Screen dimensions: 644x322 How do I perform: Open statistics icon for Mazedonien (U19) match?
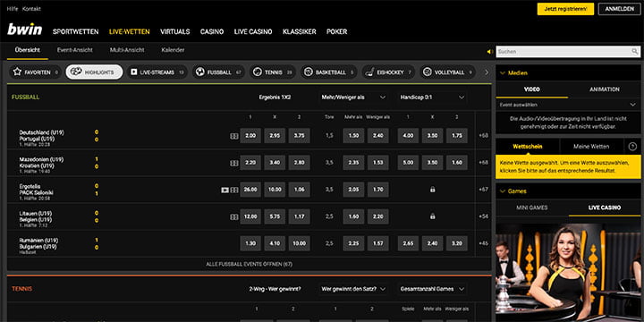(234, 163)
